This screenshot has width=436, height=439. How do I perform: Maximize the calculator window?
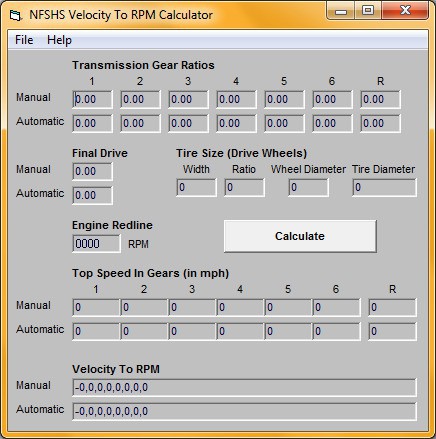click(368, 11)
